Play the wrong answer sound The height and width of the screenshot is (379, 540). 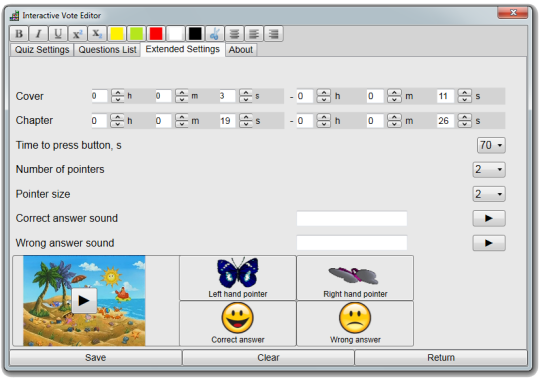point(489,243)
